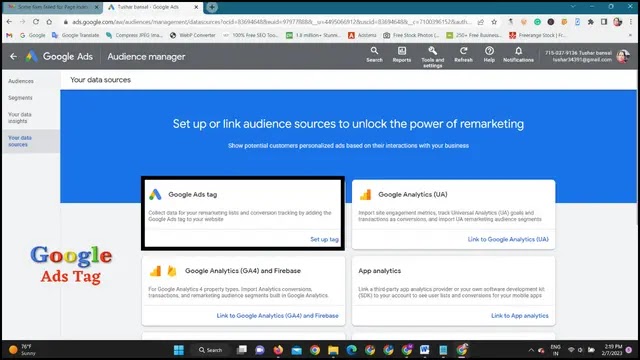Image resolution: width=640 pixels, height=360 pixels.
Task: Click the Windows taskbar Search box
Action: tap(210, 350)
